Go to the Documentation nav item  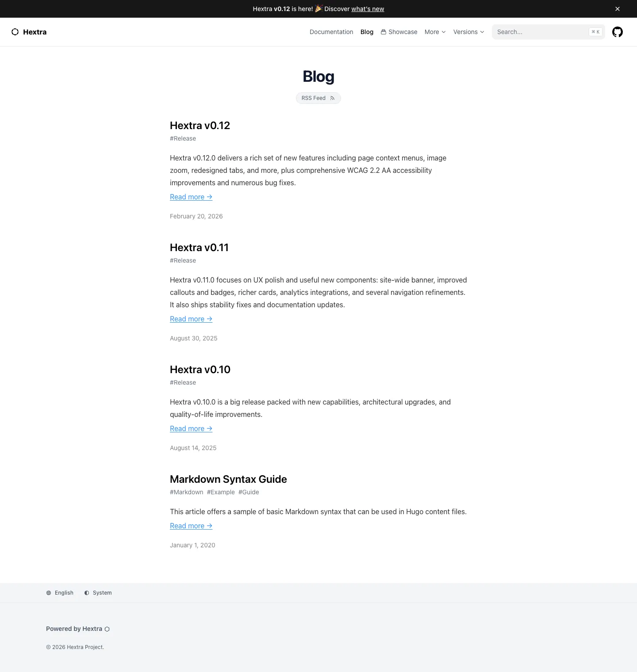[331, 32]
